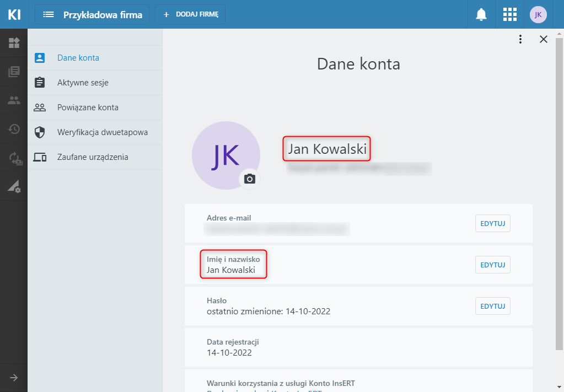The width and height of the screenshot is (564, 392).
Task: Click the history clock icon in the dark sidebar
Action: pos(14,129)
